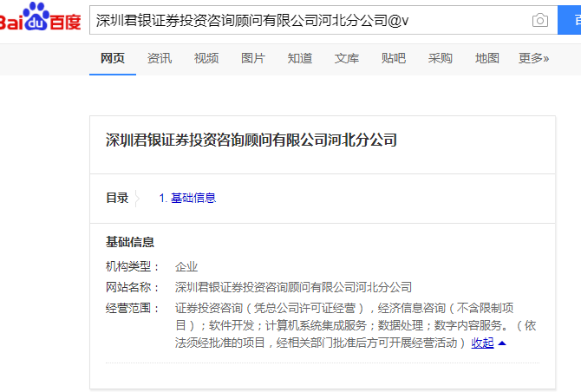Click the 网站名称 value text
Screen dimensions: 581x392
[293, 287]
